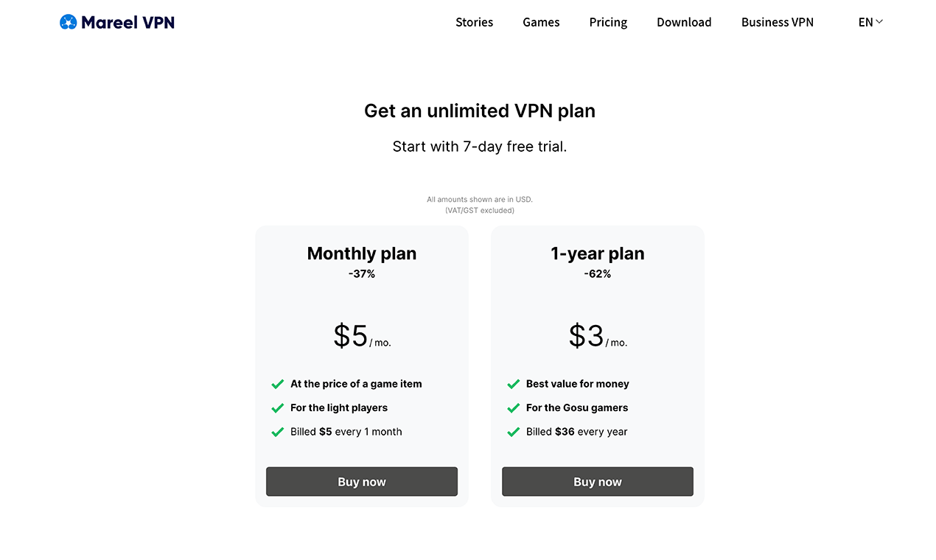Click the Mareel VPN logo icon
936x560 pixels.
pyautogui.click(x=69, y=22)
